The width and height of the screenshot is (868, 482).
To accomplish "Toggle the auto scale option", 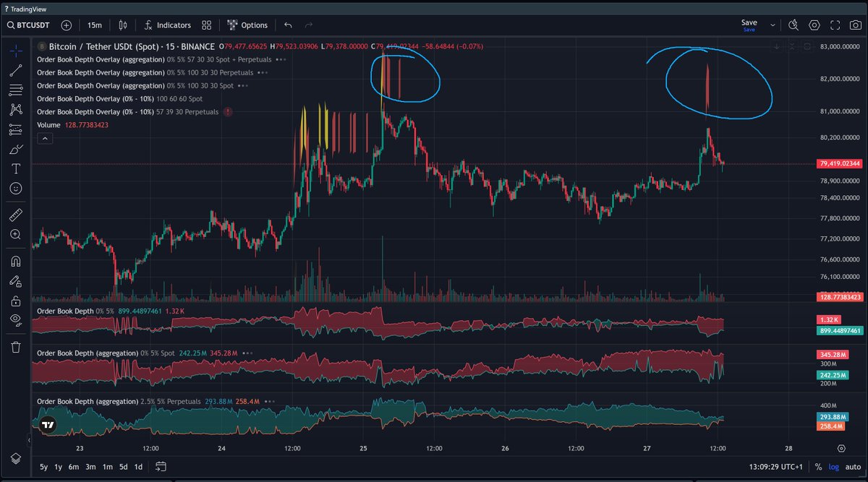I will pos(852,467).
